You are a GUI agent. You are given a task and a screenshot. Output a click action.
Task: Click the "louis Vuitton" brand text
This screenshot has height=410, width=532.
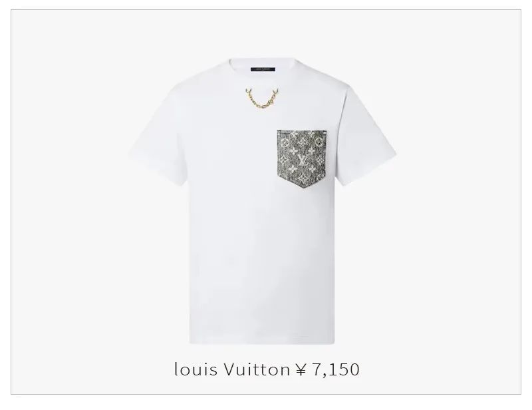tap(231, 369)
